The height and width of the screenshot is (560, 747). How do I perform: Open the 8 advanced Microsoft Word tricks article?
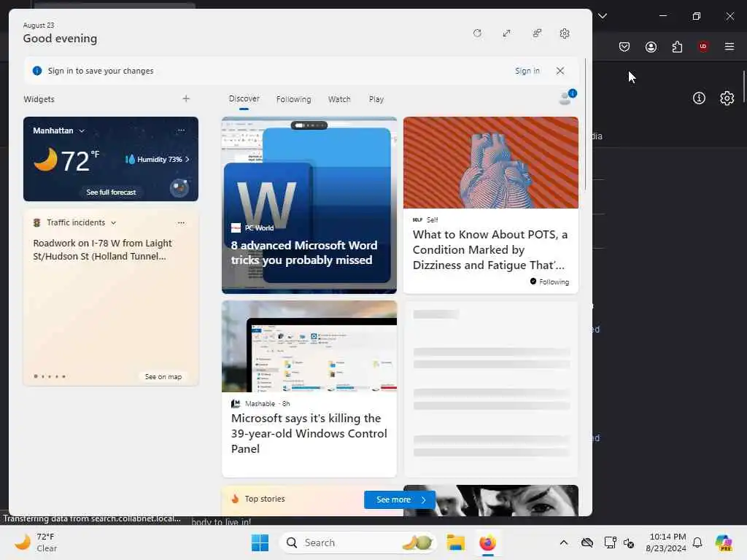[x=304, y=252]
